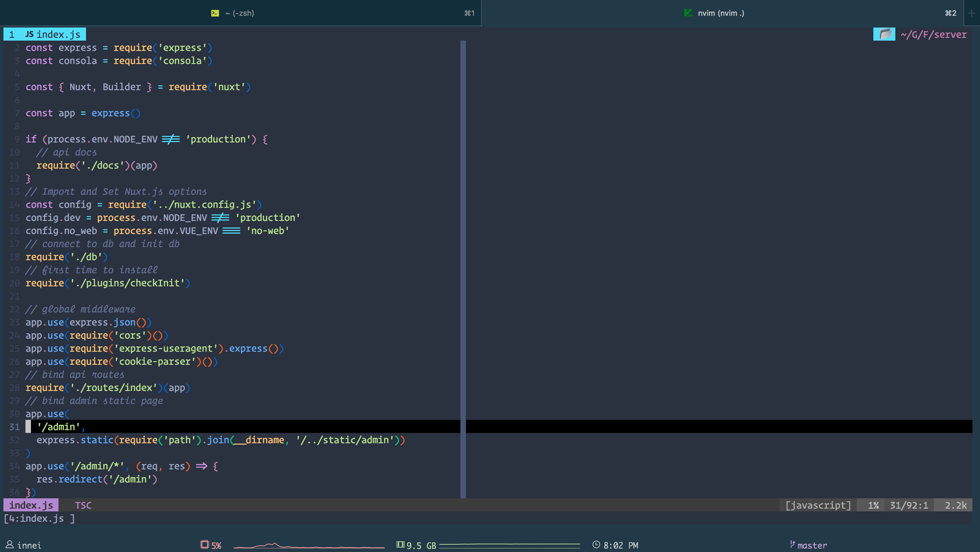
Task: Select the index.js buffer tab
Action: pyautogui.click(x=57, y=34)
